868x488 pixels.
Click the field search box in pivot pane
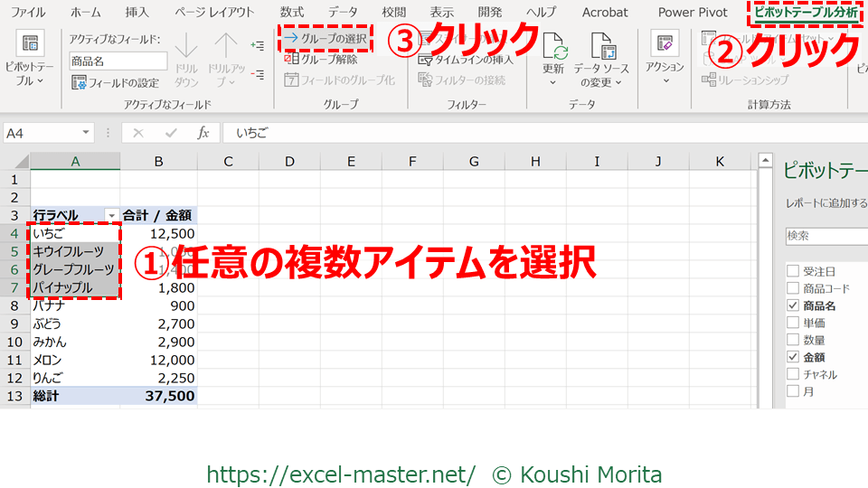pyautogui.click(x=826, y=235)
